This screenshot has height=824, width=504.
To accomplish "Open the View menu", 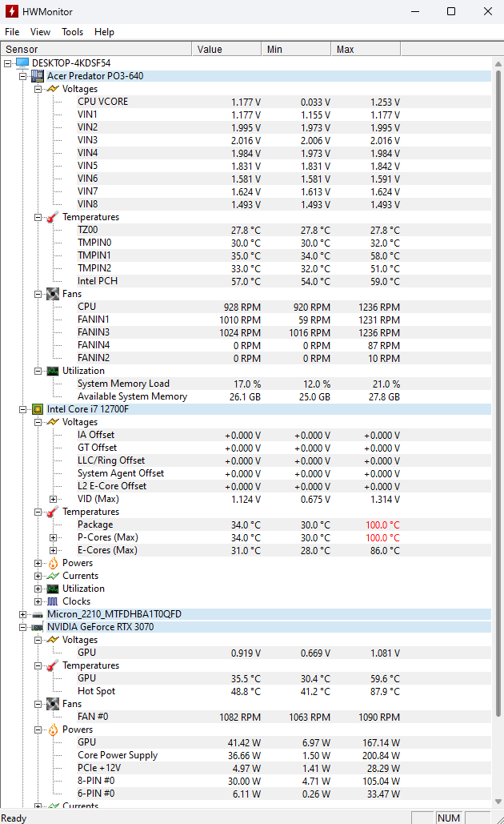I will 41,32.
